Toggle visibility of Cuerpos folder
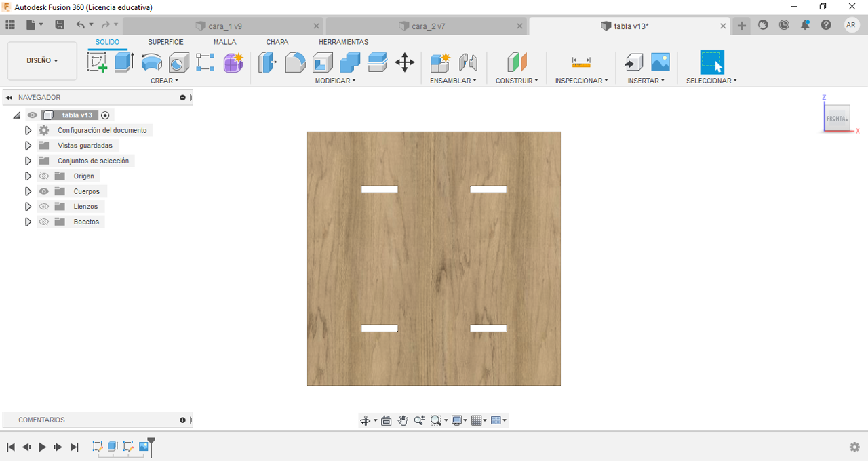 click(44, 191)
